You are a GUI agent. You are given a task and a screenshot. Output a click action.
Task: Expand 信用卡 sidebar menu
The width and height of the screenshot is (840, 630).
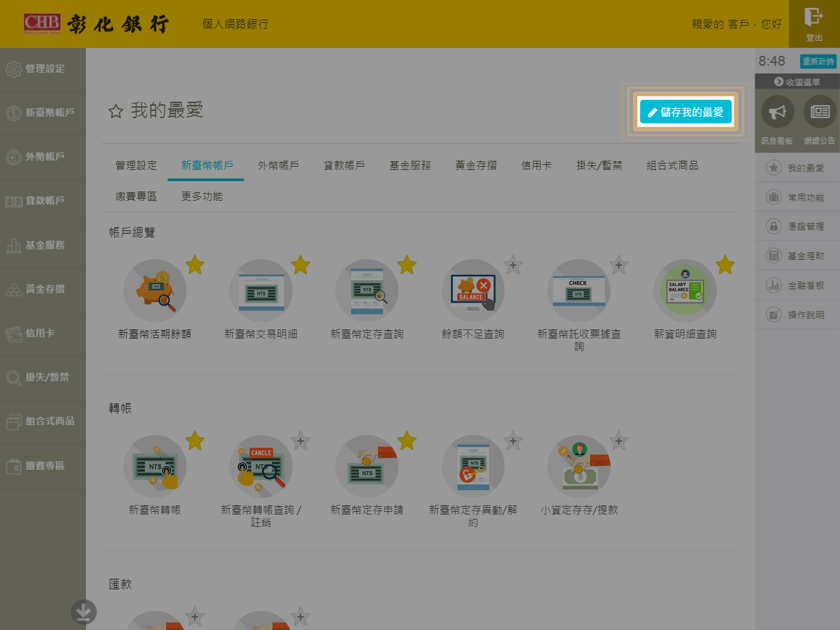43,333
